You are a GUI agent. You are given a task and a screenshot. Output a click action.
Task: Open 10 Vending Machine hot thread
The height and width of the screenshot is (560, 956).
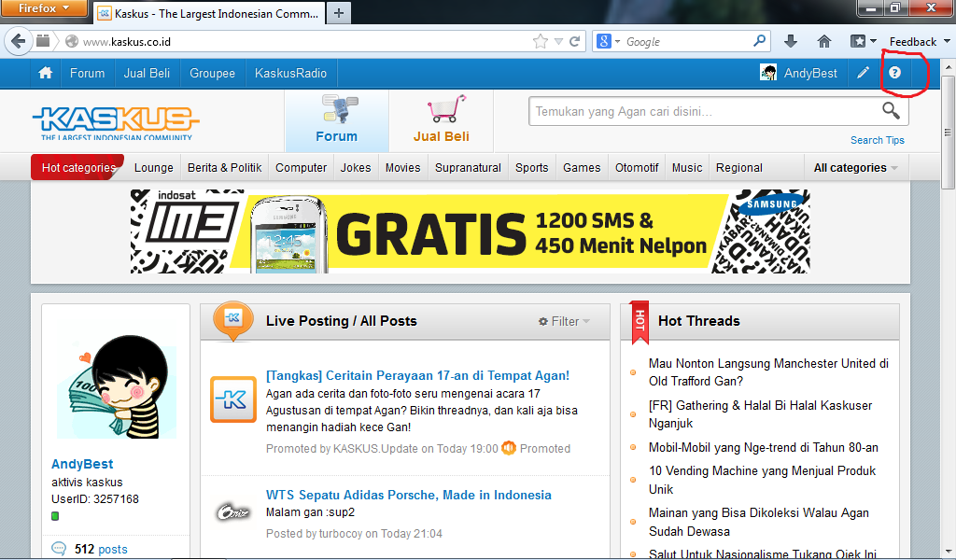(762, 480)
